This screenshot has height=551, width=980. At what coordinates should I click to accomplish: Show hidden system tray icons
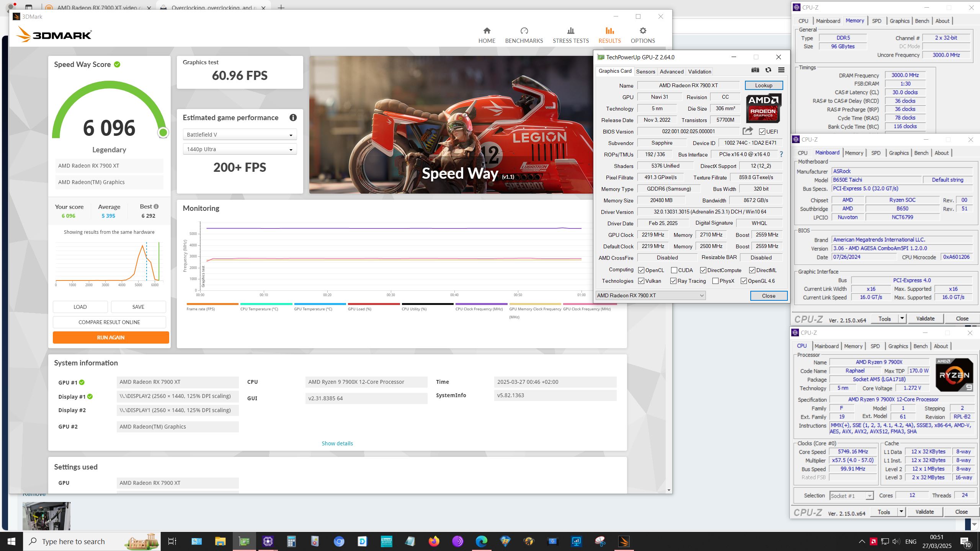[x=862, y=541]
